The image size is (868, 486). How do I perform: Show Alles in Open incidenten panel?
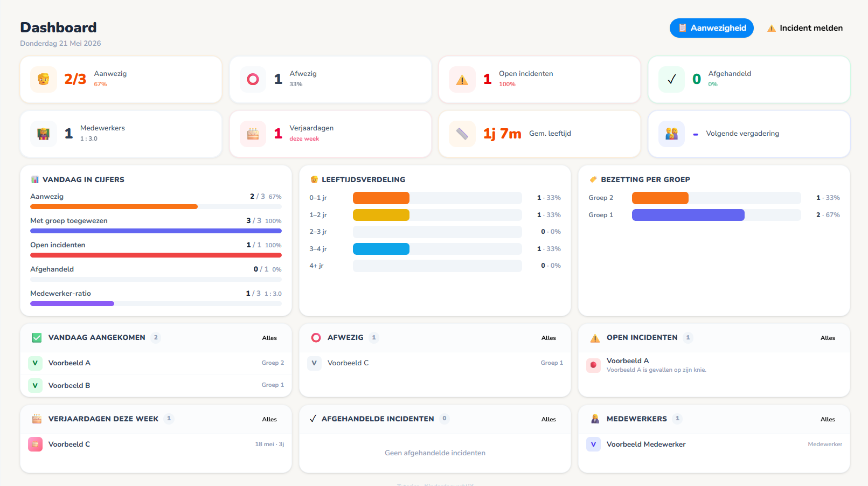(828, 338)
